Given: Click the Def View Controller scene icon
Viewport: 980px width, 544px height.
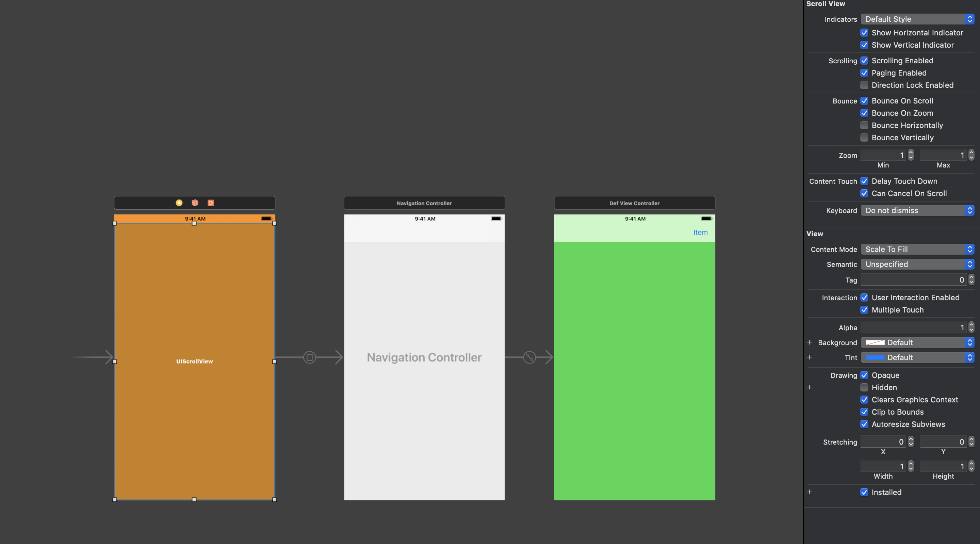Looking at the screenshot, I should tap(634, 202).
